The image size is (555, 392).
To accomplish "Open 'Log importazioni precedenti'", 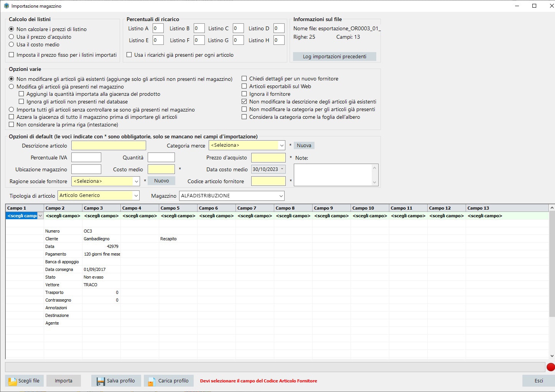I will pos(334,56).
